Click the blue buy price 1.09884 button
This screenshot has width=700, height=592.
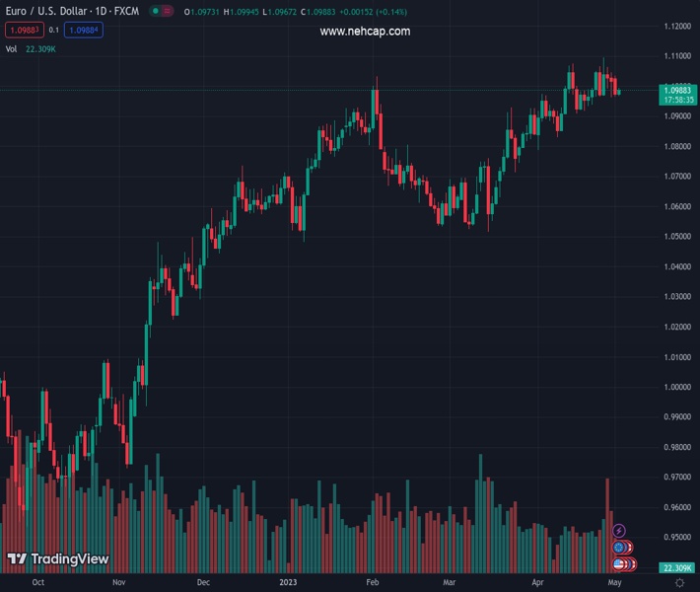[85, 30]
